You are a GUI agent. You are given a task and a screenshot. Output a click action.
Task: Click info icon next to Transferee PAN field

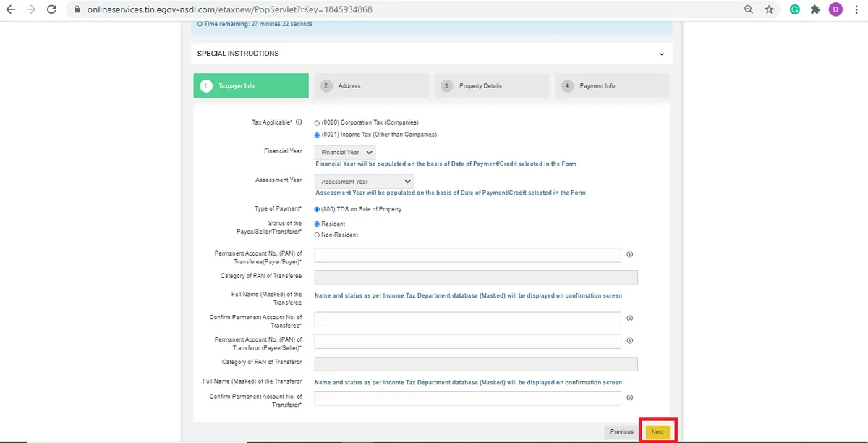coord(629,255)
